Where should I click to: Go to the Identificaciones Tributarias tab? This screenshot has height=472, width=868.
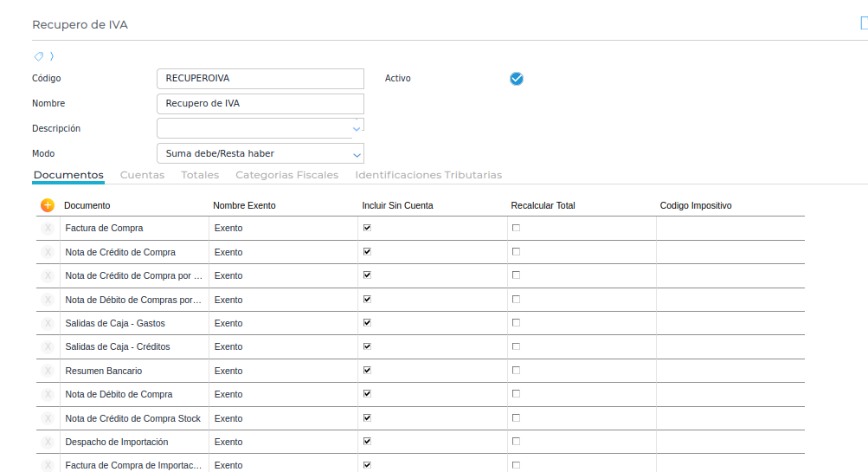[428, 175]
